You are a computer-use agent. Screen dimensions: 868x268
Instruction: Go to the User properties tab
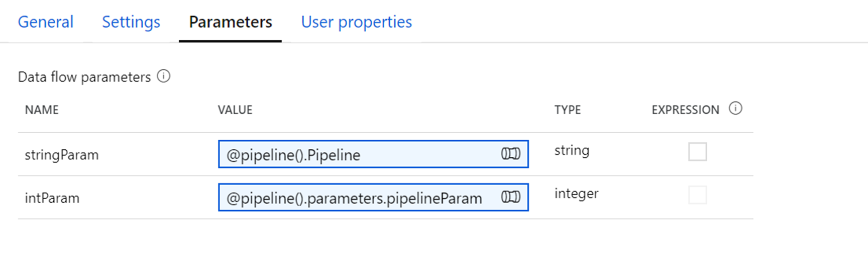[x=356, y=22]
